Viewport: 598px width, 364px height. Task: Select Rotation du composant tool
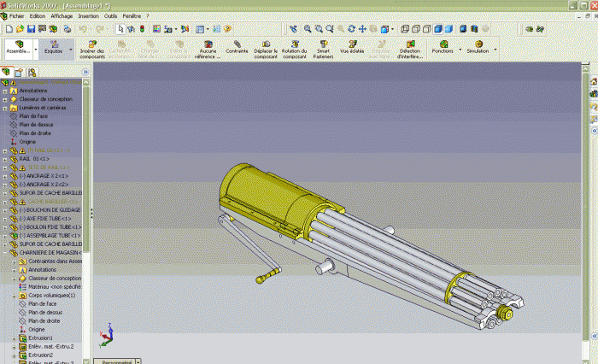click(295, 50)
